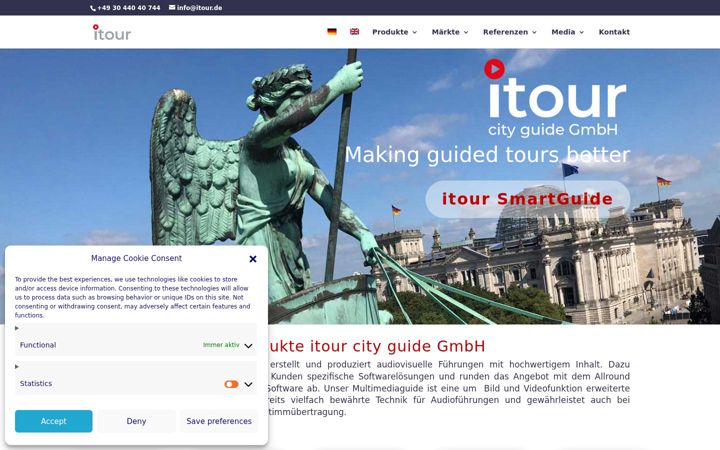The height and width of the screenshot is (450, 720).
Task: Save cookie preferences
Action: [x=219, y=421]
